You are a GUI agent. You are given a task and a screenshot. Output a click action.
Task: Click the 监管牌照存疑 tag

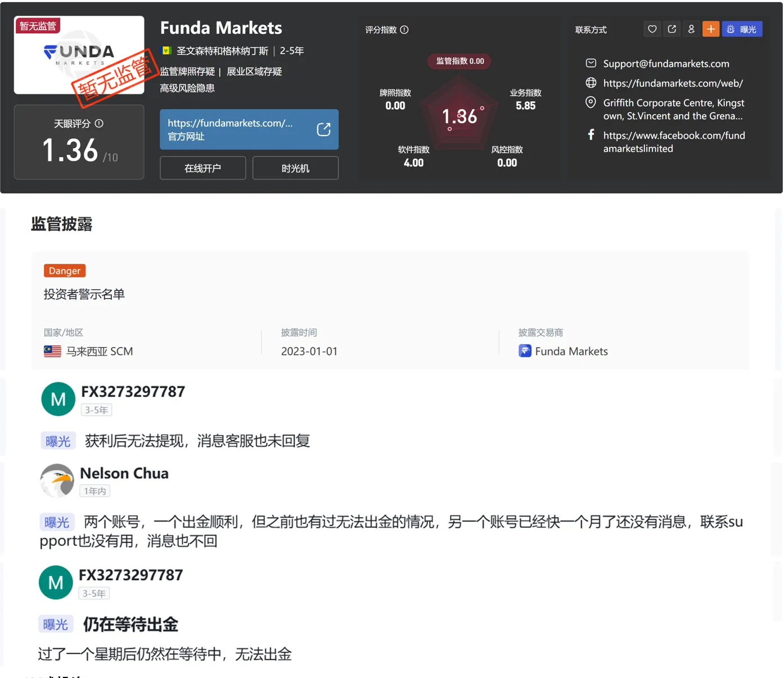tap(187, 71)
